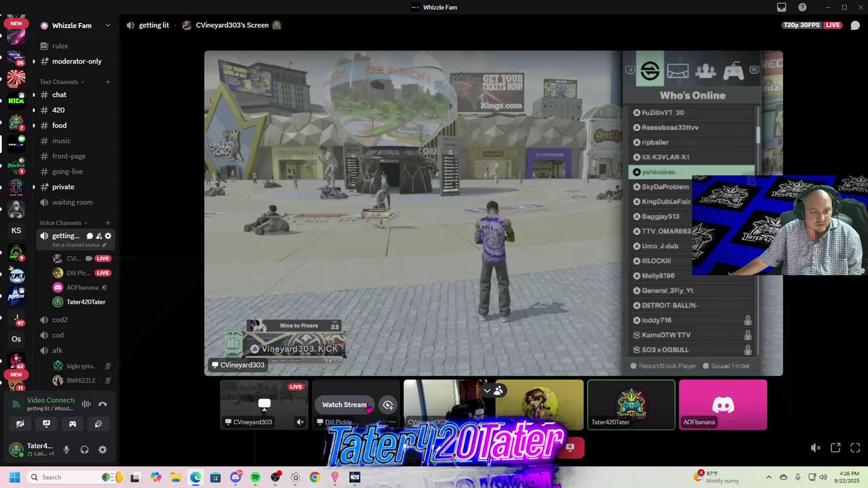Open the Os server in sidebar

pos(16,339)
